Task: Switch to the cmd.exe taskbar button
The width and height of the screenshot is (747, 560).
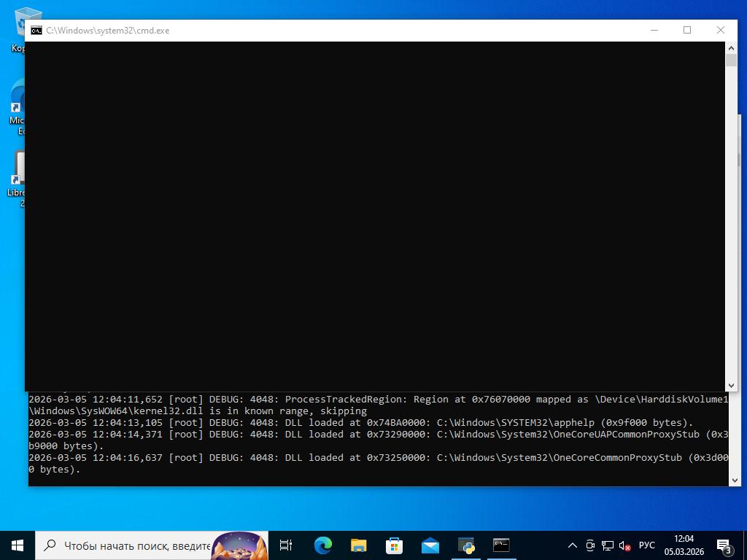Action: click(x=501, y=545)
